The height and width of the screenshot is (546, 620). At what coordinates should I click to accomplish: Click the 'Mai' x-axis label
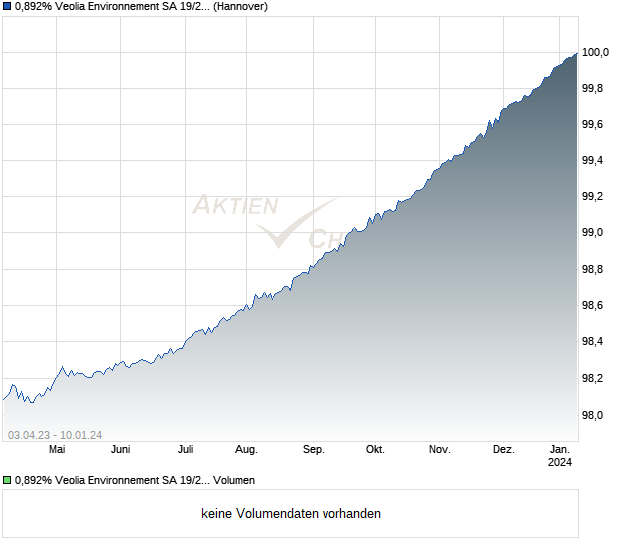click(x=57, y=449)
